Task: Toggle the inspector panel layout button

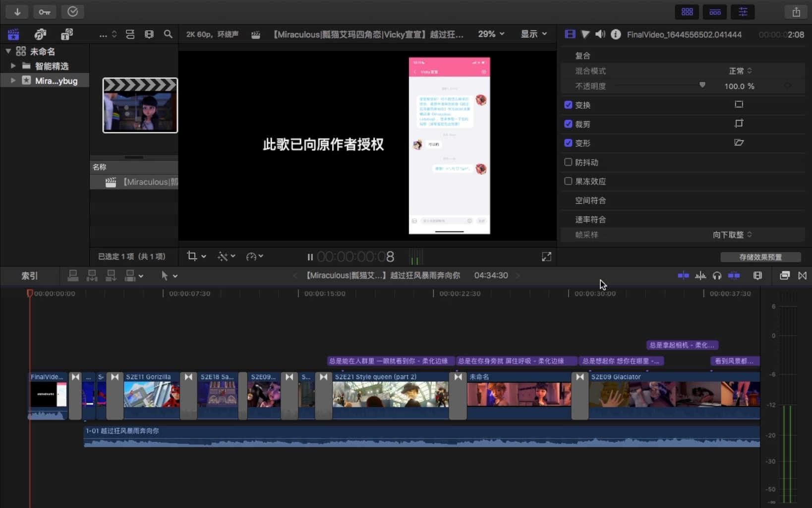Action: (743, 12)
